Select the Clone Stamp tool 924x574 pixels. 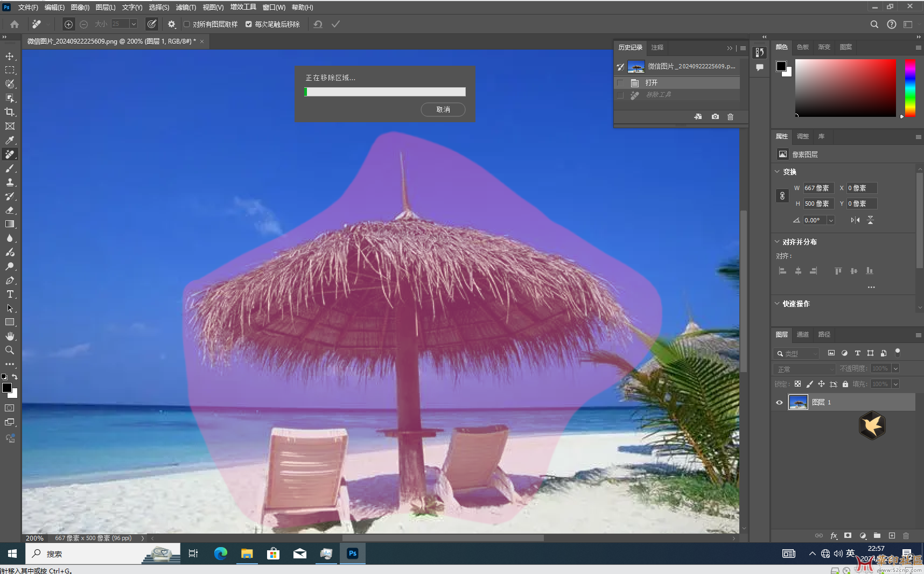click(x=10, y=183)
